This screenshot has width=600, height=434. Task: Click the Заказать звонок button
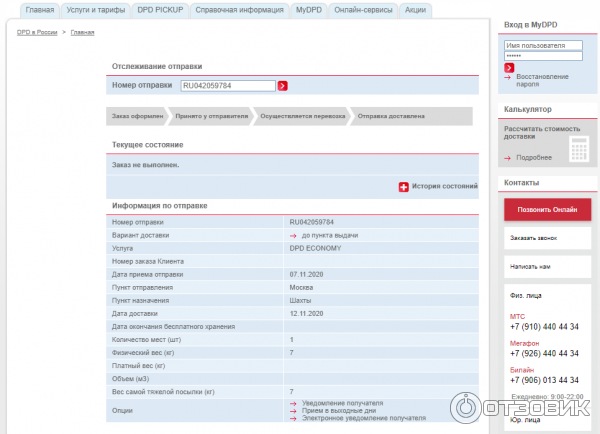tap(547, 238)
